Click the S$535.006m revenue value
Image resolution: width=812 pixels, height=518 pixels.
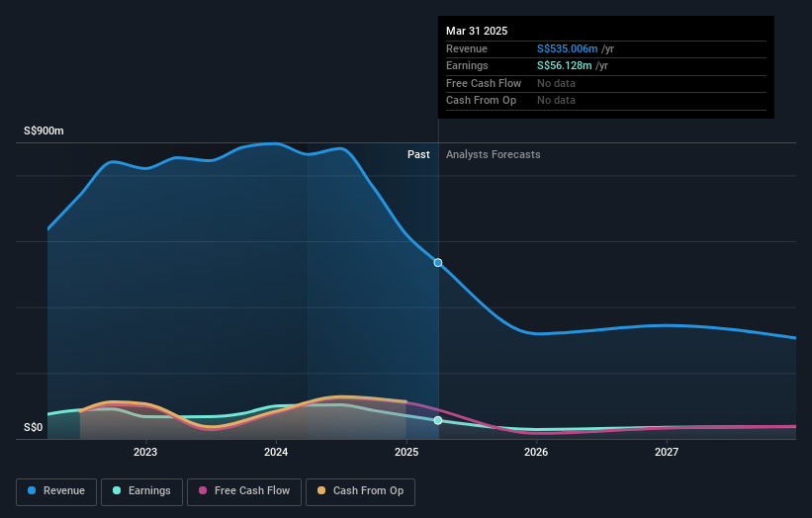(x=567, y=48)
